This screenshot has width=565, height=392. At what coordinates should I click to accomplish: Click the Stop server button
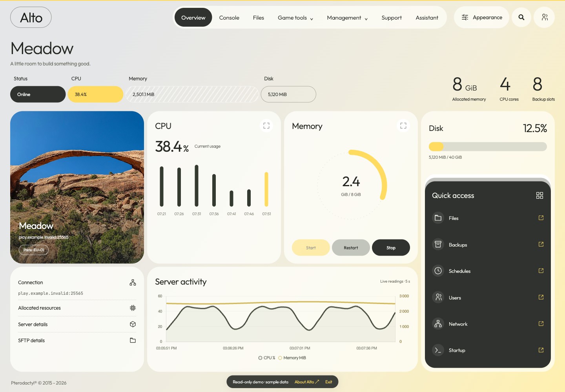tap(391, 248)
